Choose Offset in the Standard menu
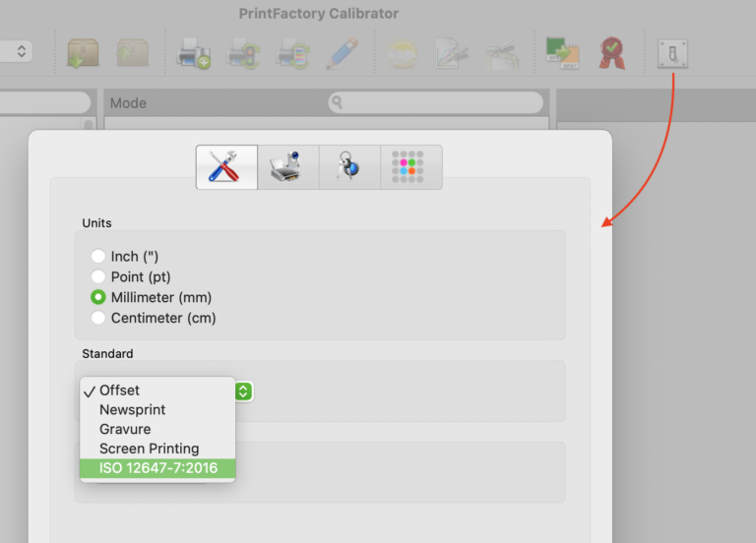Image resolution: width=756 pixels, height=543 pixels. pos(157,391)
